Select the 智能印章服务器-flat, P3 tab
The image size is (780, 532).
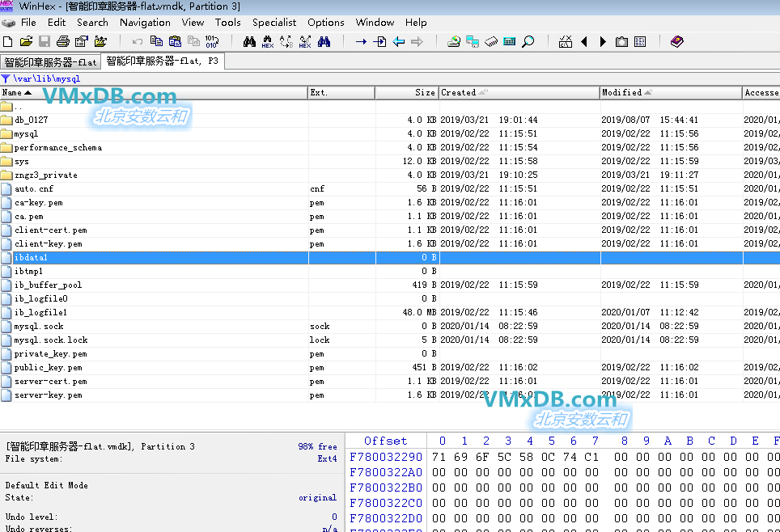(x=162, y=61)
